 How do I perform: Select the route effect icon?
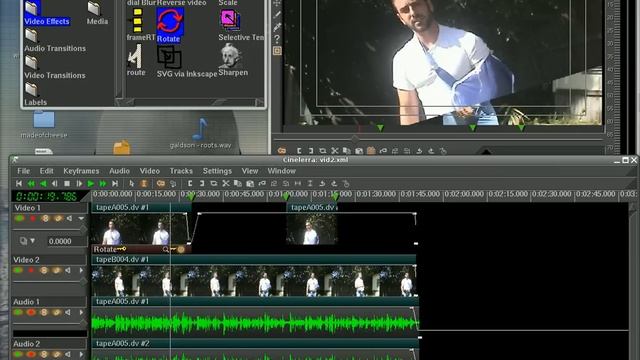(135, 56)
